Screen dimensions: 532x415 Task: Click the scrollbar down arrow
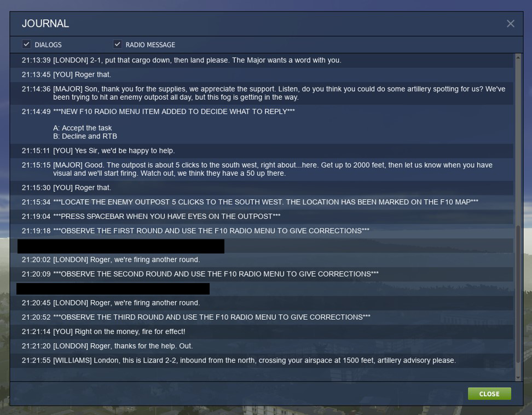coord(518,378)
